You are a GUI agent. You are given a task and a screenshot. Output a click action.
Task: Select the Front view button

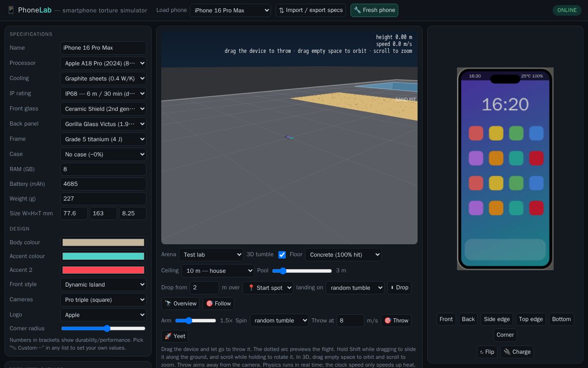[x=446, y=319]
